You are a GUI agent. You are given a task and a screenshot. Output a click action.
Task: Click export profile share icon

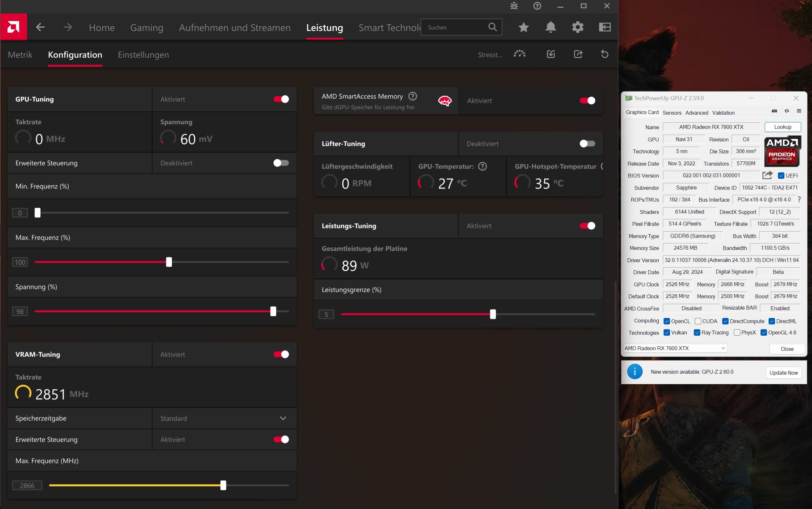[578, 54]
